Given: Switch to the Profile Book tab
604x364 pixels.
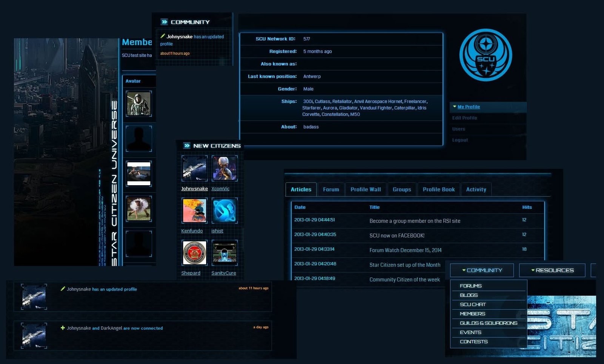Looking at the screenshot, I should pos(439,189).
